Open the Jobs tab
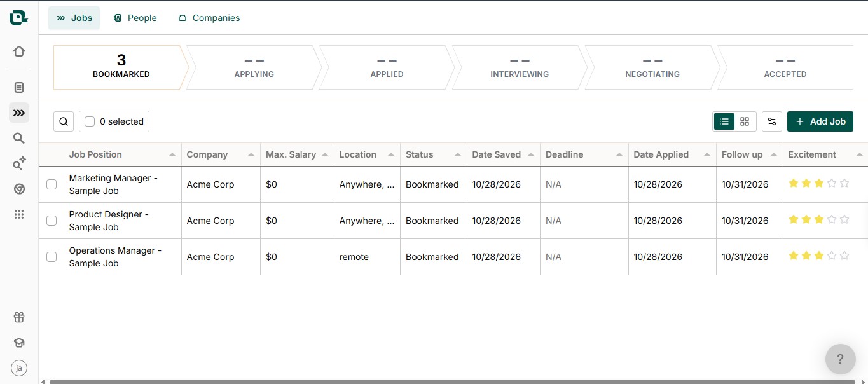868x384 pixels. (x=74, y=18)
